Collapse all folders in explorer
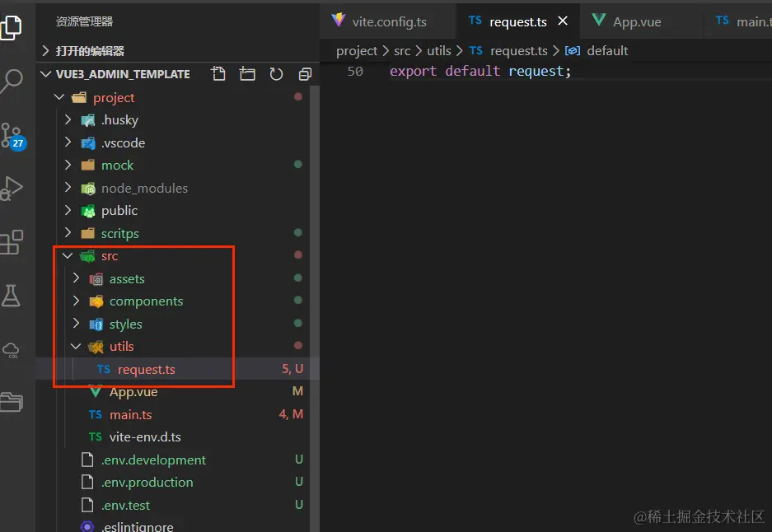This screenshot has width=772, height=532. pos(305,74)
